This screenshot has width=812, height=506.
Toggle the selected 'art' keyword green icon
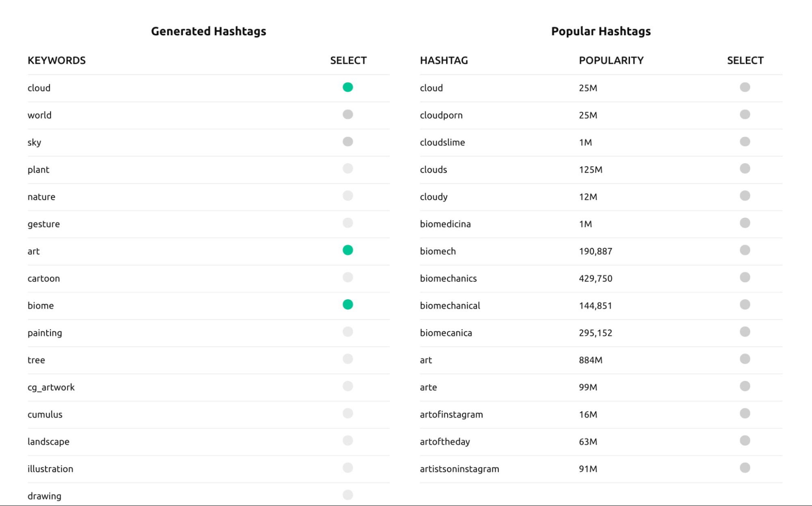pyautogui.click(x=348, y=250)
